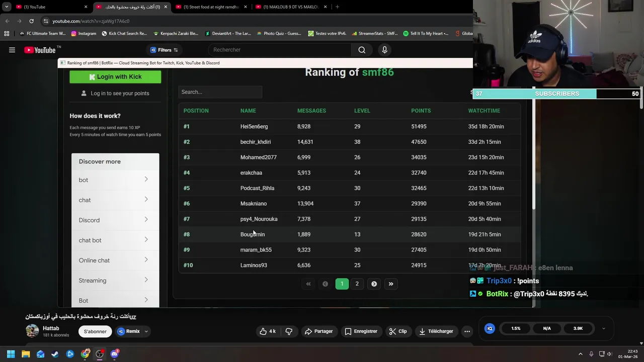Reload the page in Chrome
Image resolution: width=644 pixels, height=362 pixels.
pos(31,21)
